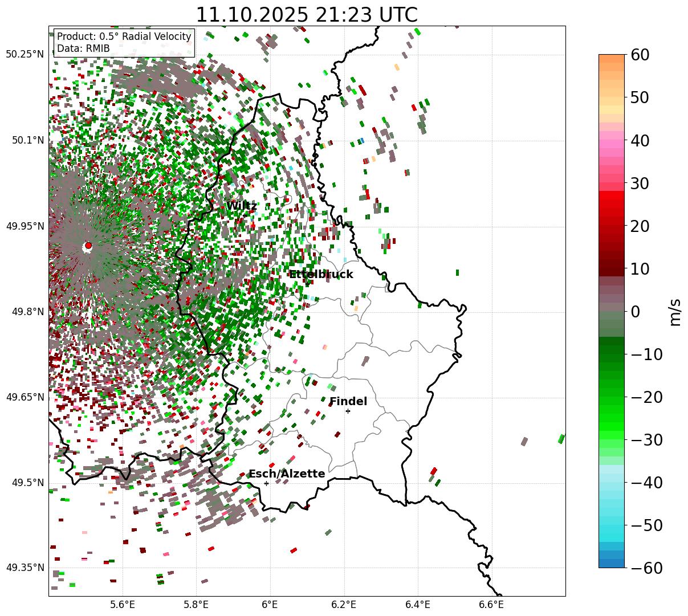Click the colorbar −60 tick label
The width and height of the screenshot is (688, 616).
tap(646, 568)
